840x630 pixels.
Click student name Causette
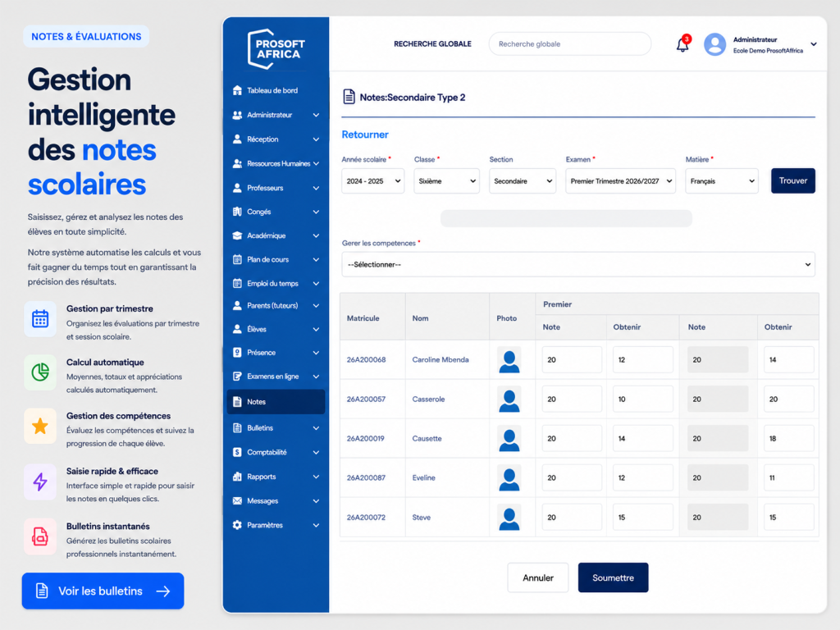tap(427, 438)
